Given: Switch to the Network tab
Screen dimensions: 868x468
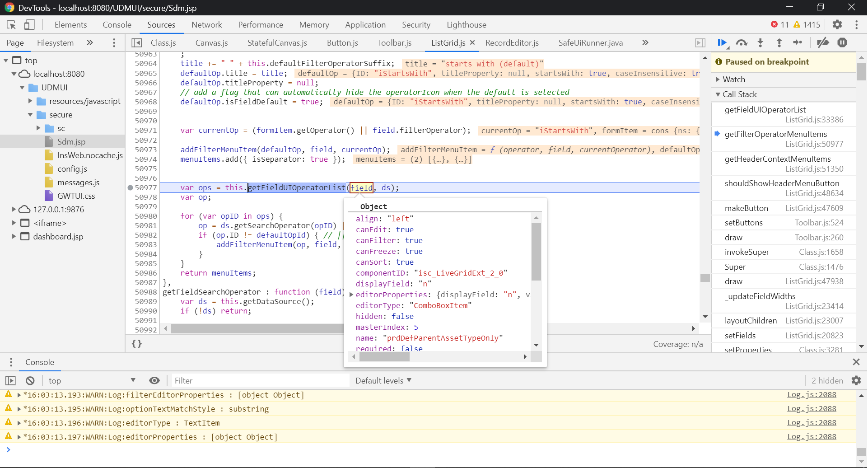Looking at the screenshot, I should (x=206, y=25).
